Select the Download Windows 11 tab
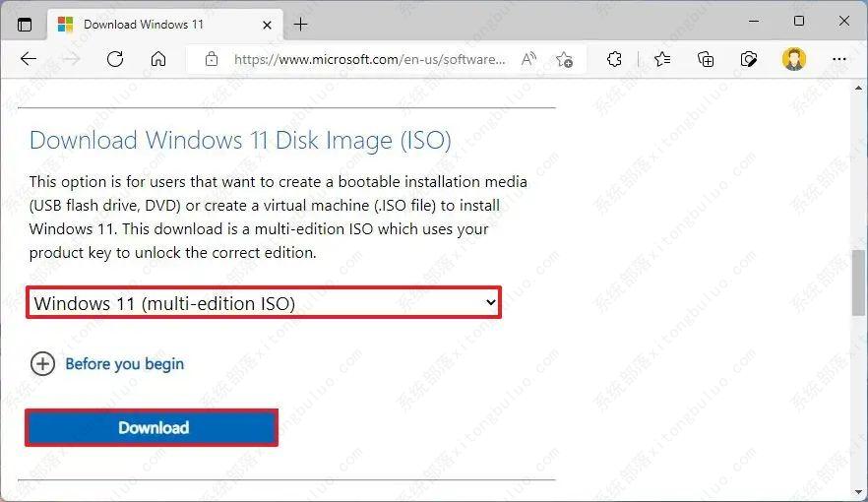 pos(148,24)
